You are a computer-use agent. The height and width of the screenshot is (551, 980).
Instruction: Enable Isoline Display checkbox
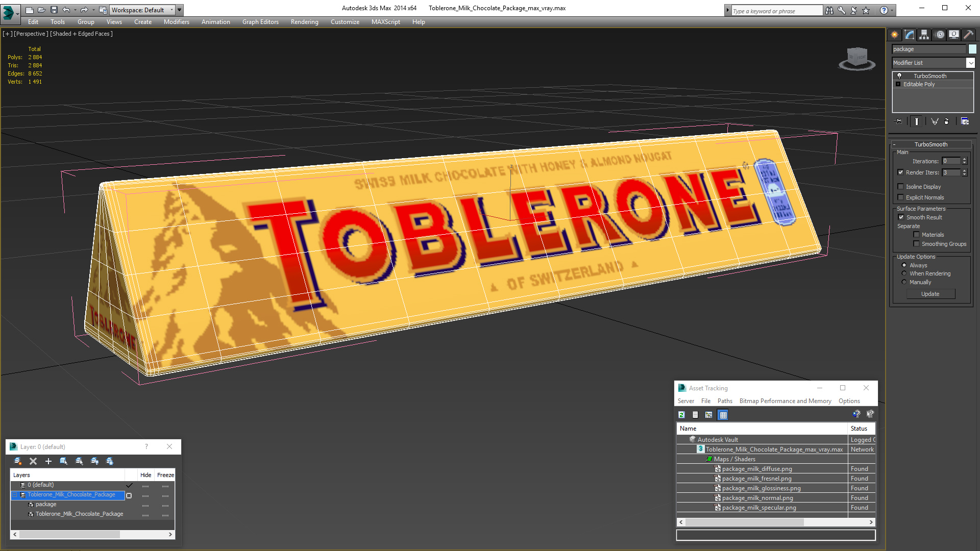coord(901,187)
